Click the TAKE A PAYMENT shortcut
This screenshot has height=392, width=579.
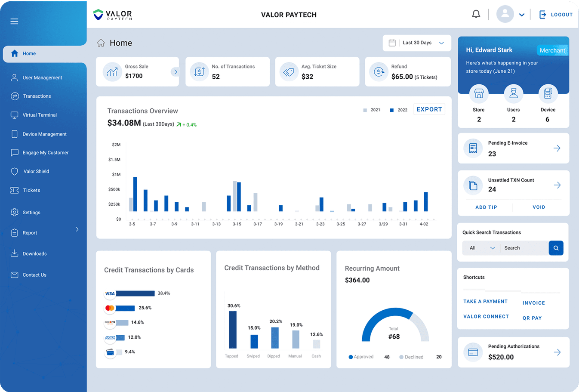(485, 301)
